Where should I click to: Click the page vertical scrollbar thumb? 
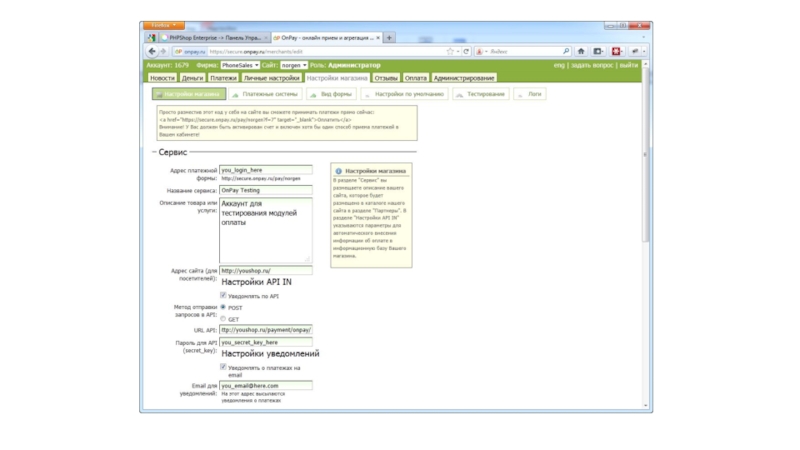[x=645, y=155]
